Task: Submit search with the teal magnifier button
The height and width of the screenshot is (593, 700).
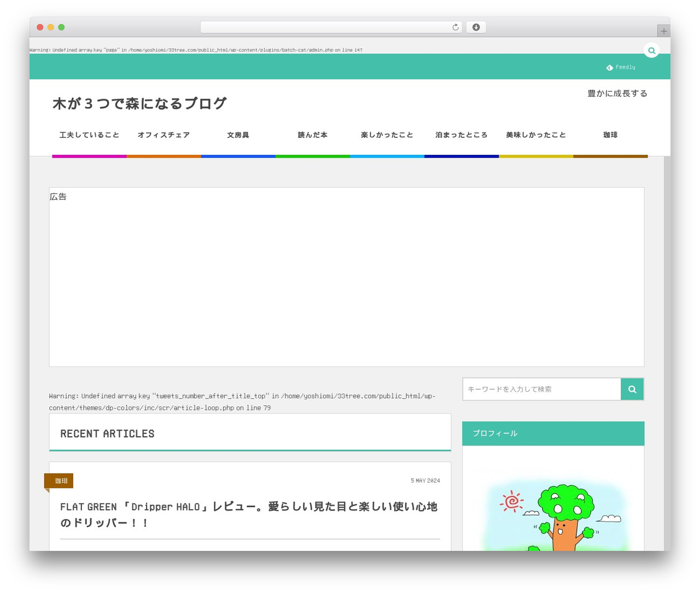Action: pos(632,389)
